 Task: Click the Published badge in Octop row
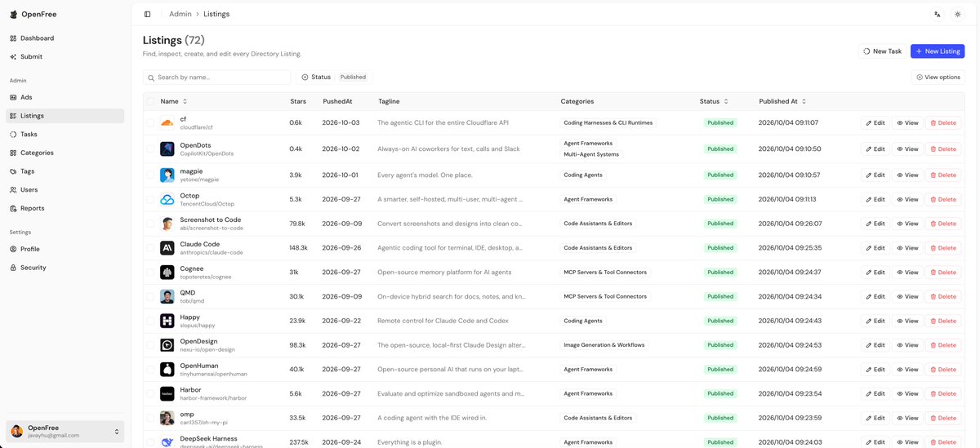(x=720, y=199)
